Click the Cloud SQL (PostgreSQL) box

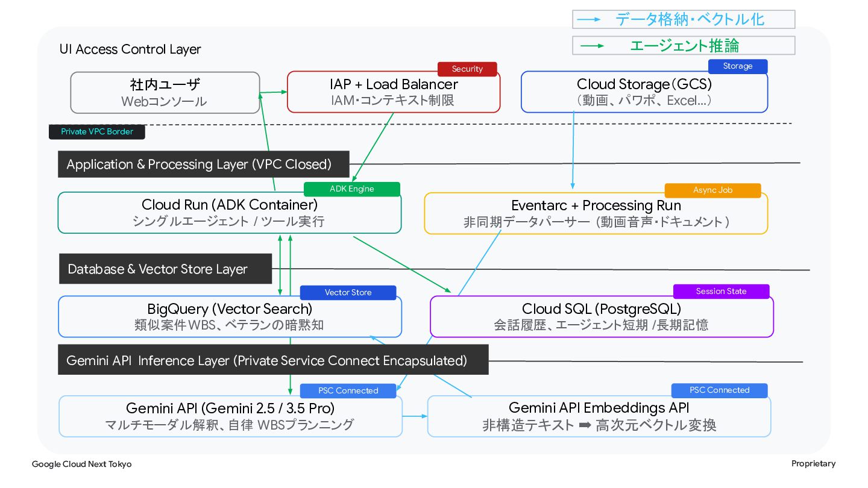[602, 317]
